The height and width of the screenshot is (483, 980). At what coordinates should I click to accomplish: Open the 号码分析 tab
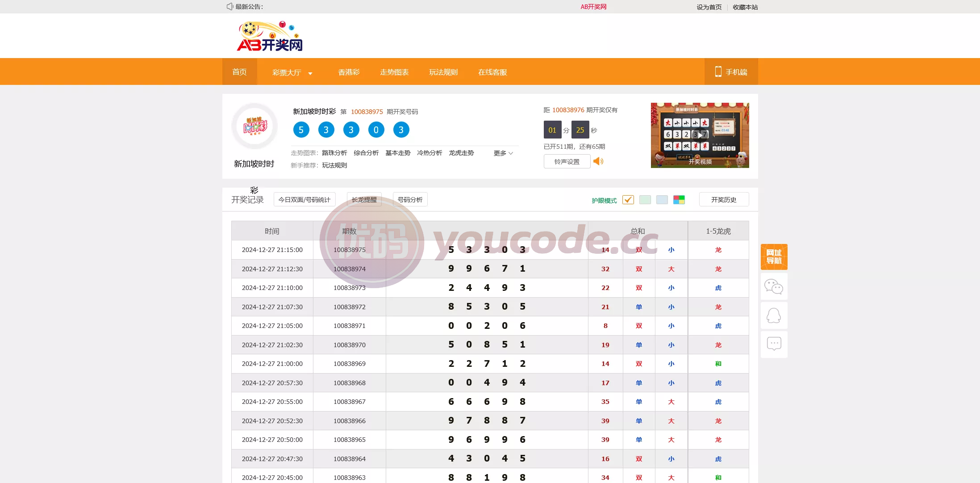pyautogui.click(x=410, y=200)
